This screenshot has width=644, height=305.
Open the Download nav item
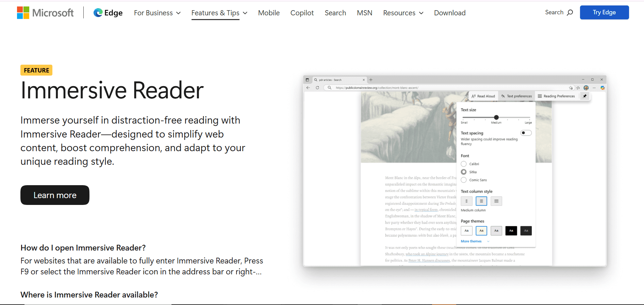[450, 13]
